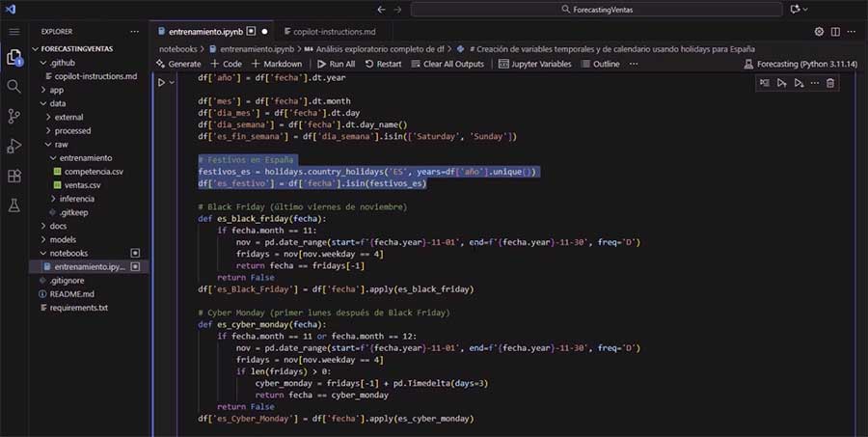Go forward with the right navigation arrow
The width and height of the screenshot is (868, 437).
point(397,10)
